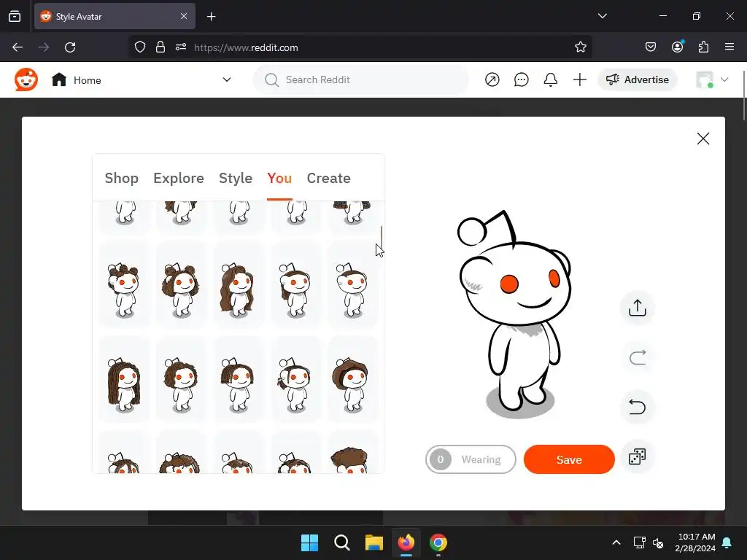Viewport: 747px width, 560px height.
Task: Click the Firefox View icon
Action: pyautogui.click(x=15, y=17)
